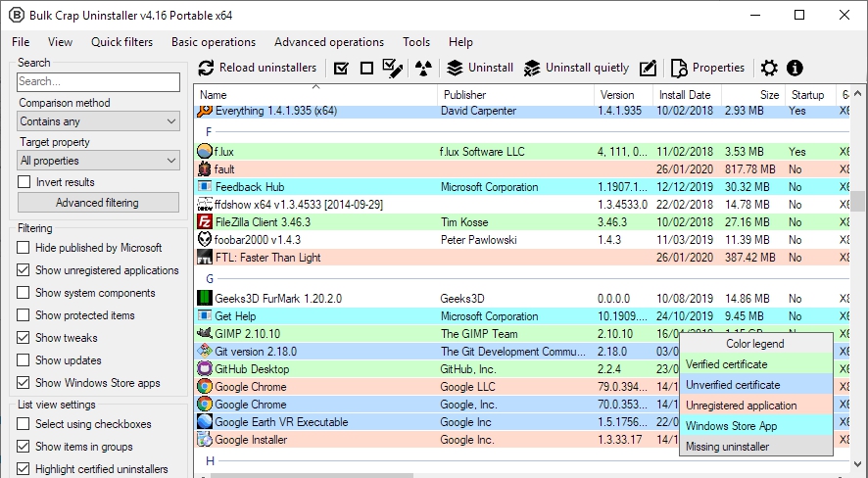Click the list scrollbar down arrow
This screenshot has width=868, height=478.
[858, 463]
